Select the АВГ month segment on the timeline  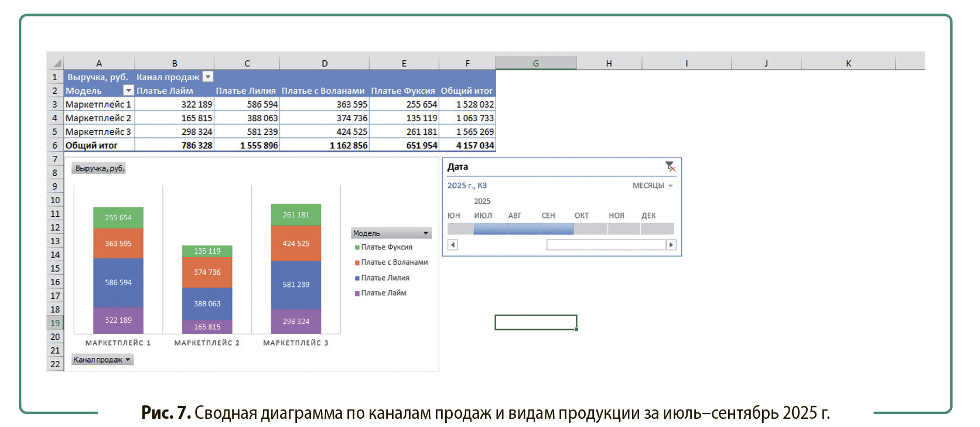tap(523, 228)
